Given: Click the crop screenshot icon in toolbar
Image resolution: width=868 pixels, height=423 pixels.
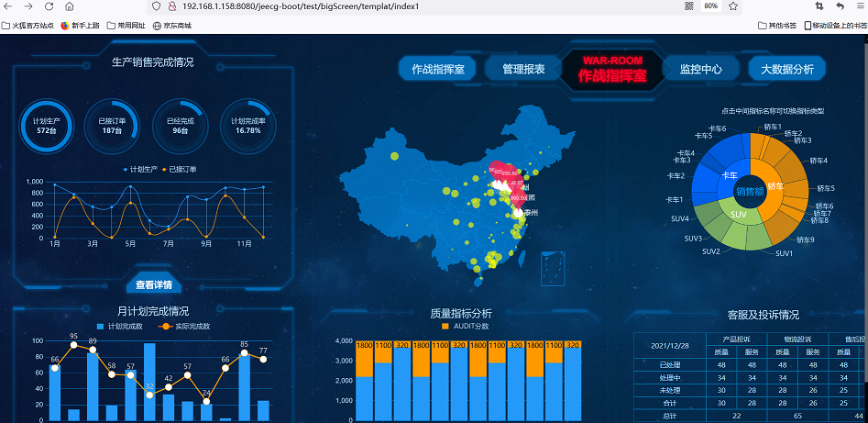Looking at the screenshot, I should click(x=819, y=6).
